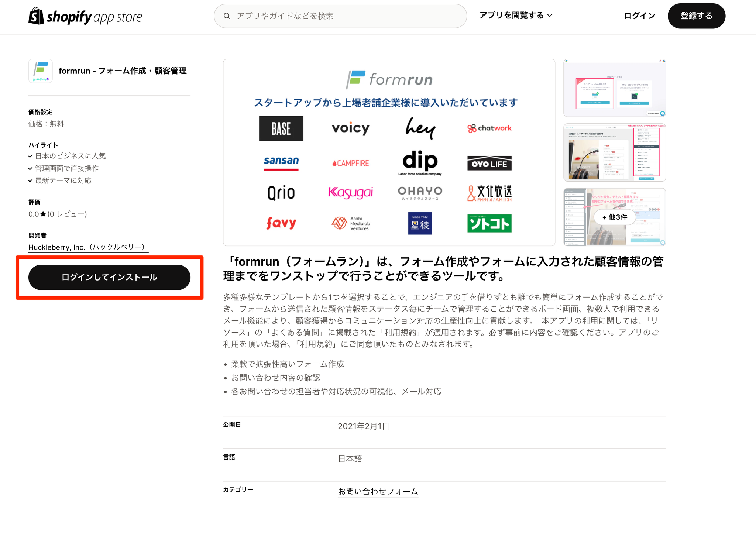This screenshot has height=533, width=756.
Task: Click ログインしてインストール button
Action: (109, 277)
